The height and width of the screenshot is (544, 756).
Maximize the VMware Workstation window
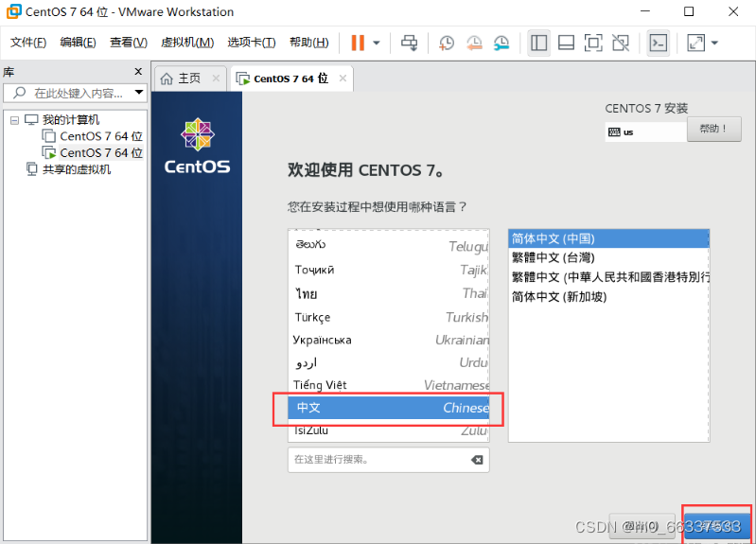click(689, 11)
